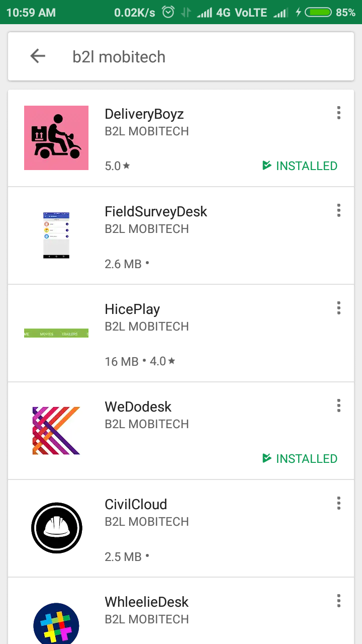Open the CivilCloud app listing title
Viewport: 362px width, 644px height.
point(136,505)
